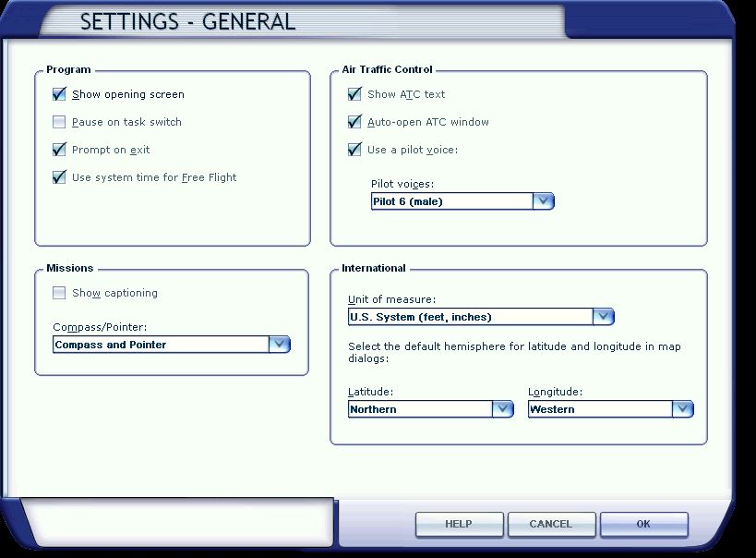Click the 'Auto-open ATC window' label
The image size is (756, 558).
(x=428, y=122)
